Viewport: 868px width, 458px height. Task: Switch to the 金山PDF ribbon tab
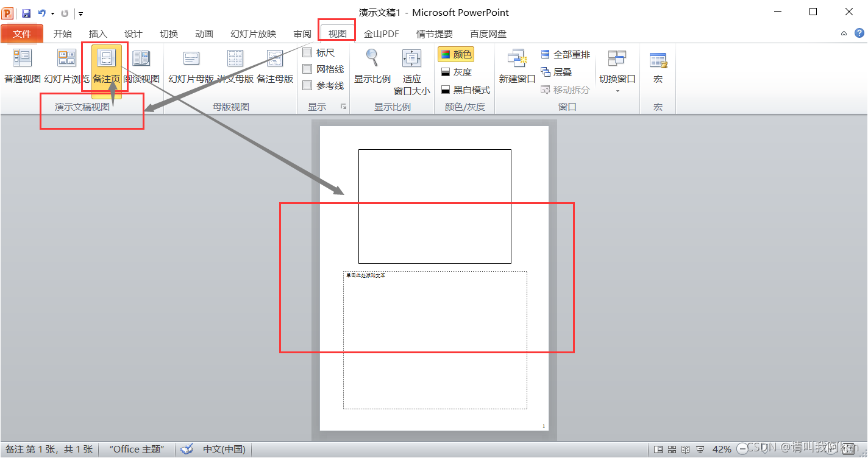point(381,34)
